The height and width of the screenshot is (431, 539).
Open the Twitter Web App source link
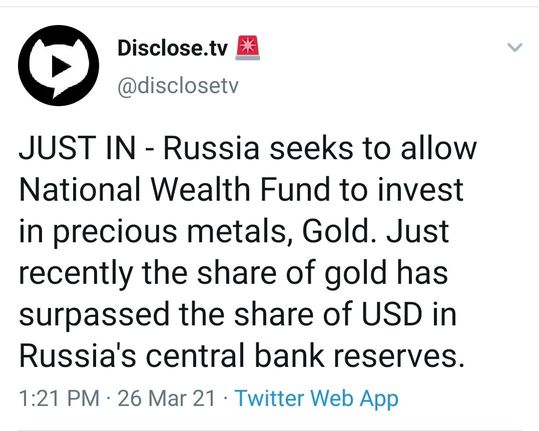(317, 399)
